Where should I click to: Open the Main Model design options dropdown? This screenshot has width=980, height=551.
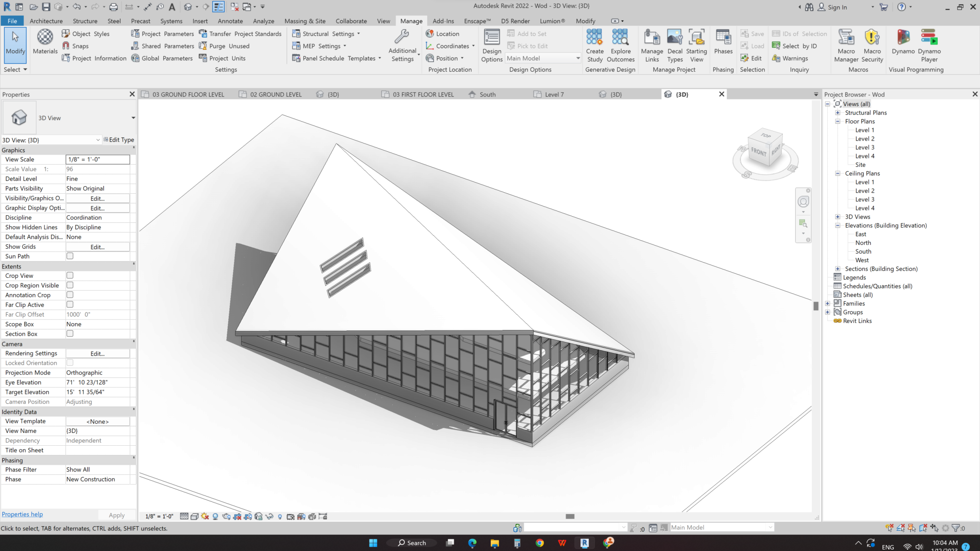[x=577, y=58]
